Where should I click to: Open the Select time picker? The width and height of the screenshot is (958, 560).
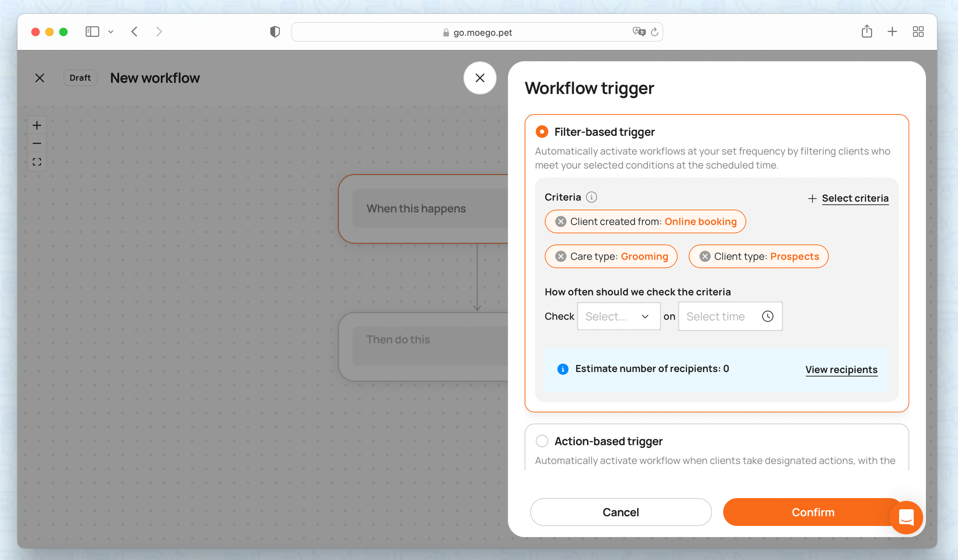coord(730,316)
